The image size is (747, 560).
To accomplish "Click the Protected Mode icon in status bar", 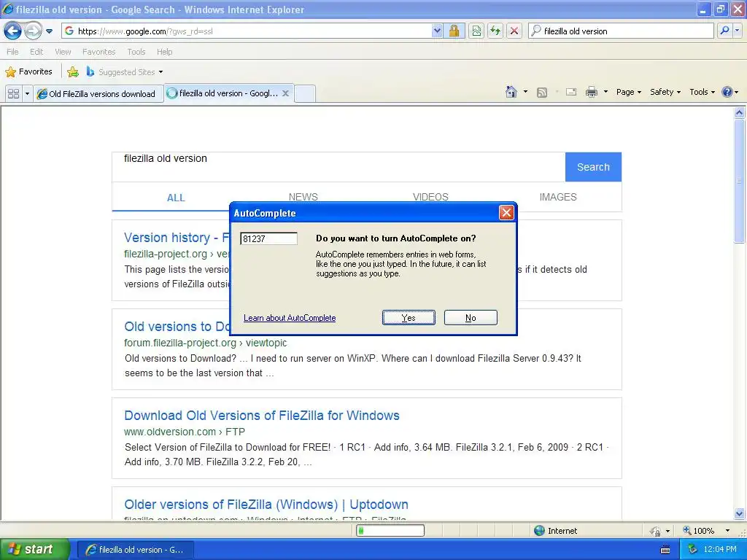I will 656,531.
